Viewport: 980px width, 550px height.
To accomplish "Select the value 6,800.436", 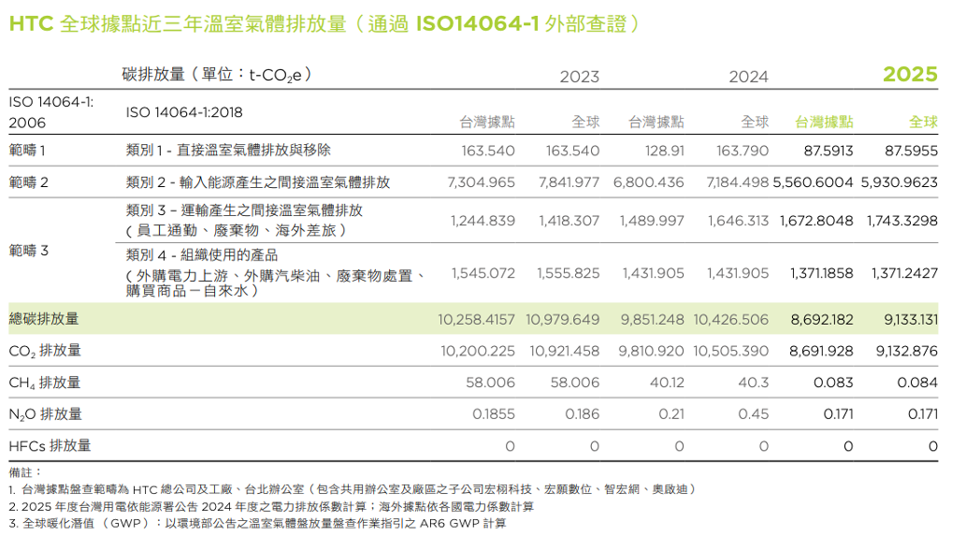I will pyautogui.click(x=649, y=182).
